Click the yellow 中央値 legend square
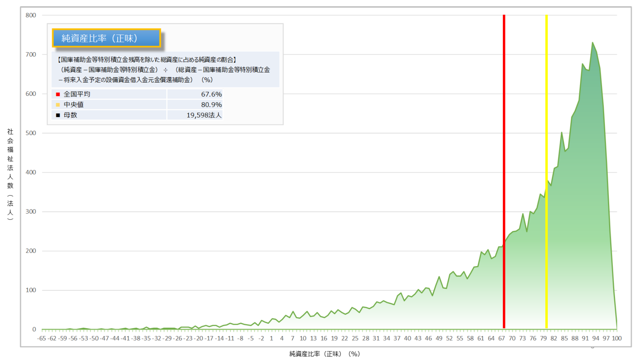Screen dimensions: 644x362 tap(58, 105)
